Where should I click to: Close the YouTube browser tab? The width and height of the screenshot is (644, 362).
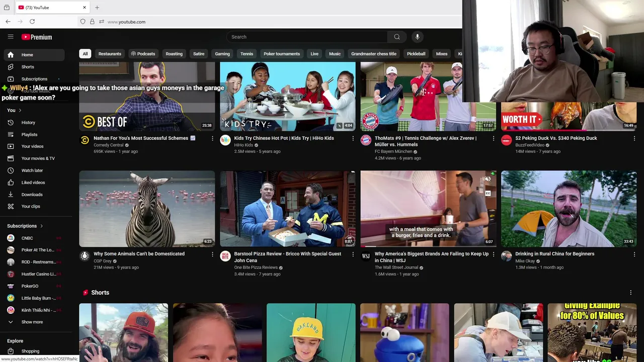coord(85,8)
